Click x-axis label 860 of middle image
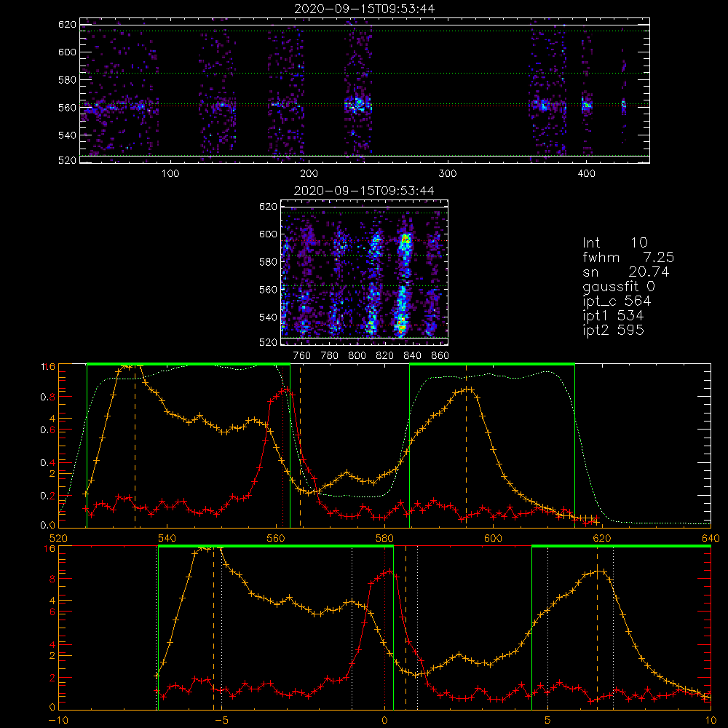 click(440, 356)
